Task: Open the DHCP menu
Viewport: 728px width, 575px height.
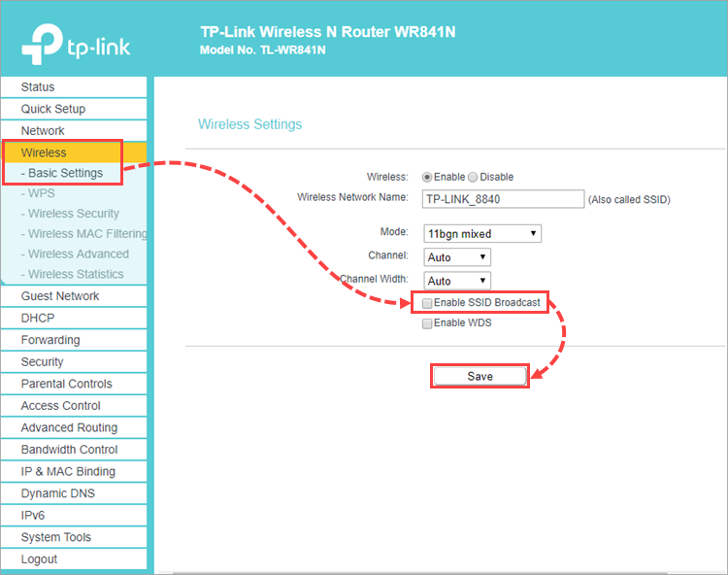Action: coord(74,318)
